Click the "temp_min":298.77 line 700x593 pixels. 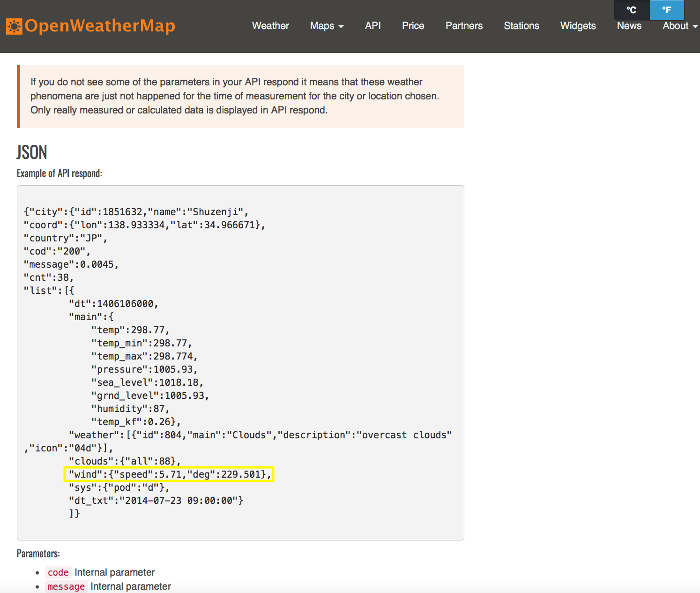click(141, 343)
